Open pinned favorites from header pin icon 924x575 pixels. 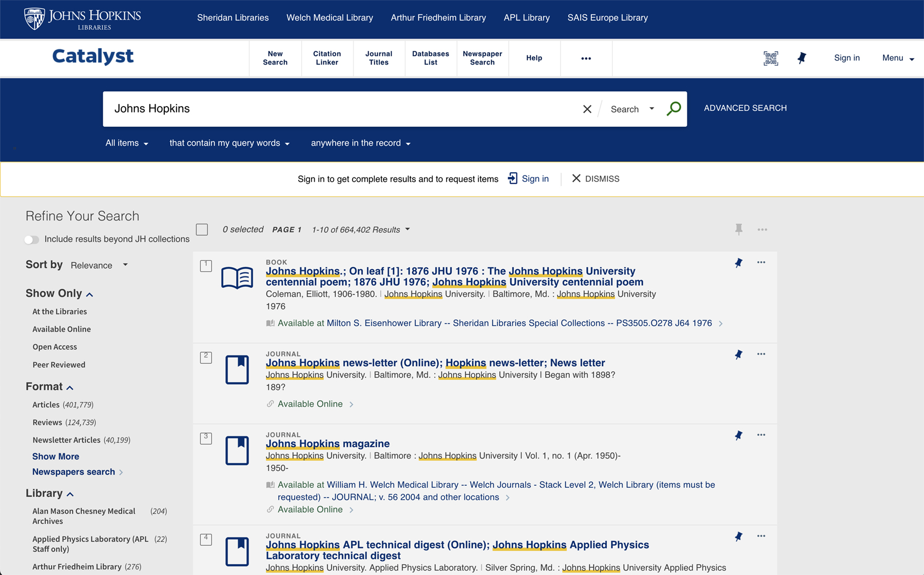pos(802,58)
